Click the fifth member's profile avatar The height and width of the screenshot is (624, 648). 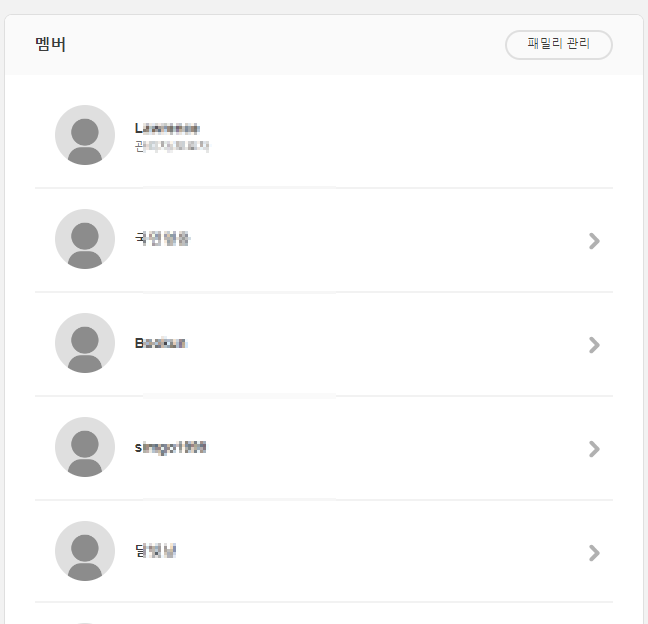point(85,551)
